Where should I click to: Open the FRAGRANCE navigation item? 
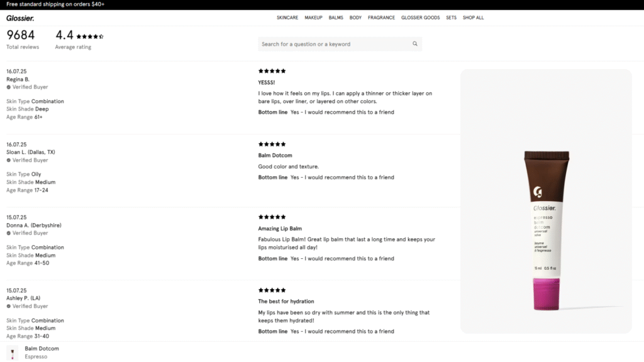click(x=381, y=18)
